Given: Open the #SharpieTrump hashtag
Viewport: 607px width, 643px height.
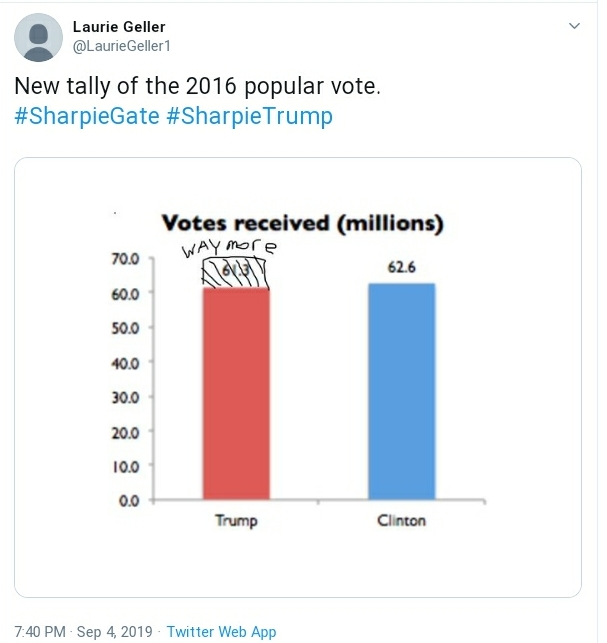Looking at the screenshot, I should [246, 116].
